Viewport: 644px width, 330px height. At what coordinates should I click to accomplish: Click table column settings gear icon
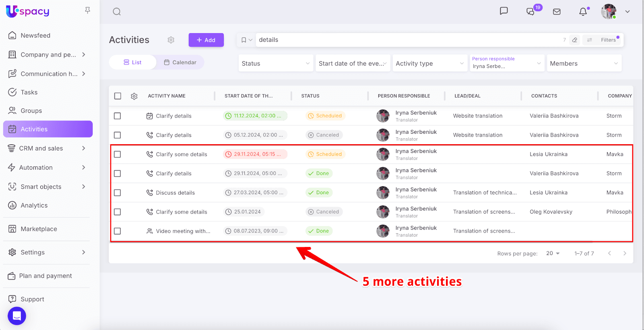pyautogui.click(x=134, y=96)
